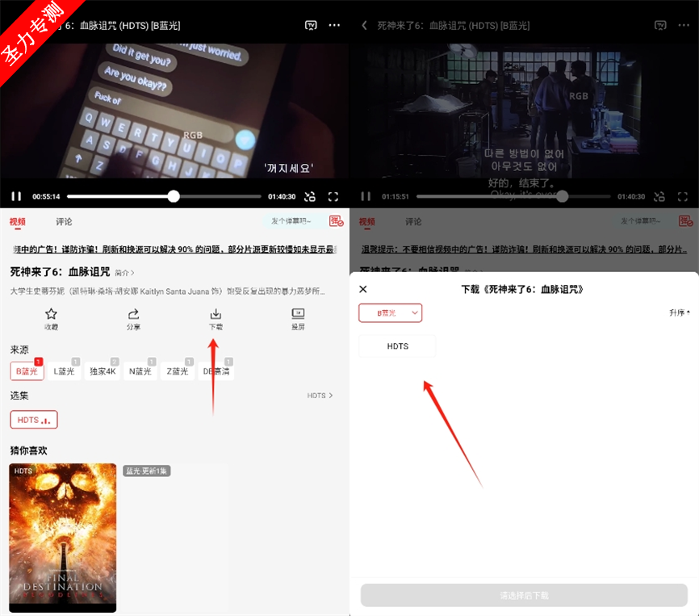Screen dimensions: 699x616
Task: Switch to the 评论 tab on right screen
Action: 413,221
